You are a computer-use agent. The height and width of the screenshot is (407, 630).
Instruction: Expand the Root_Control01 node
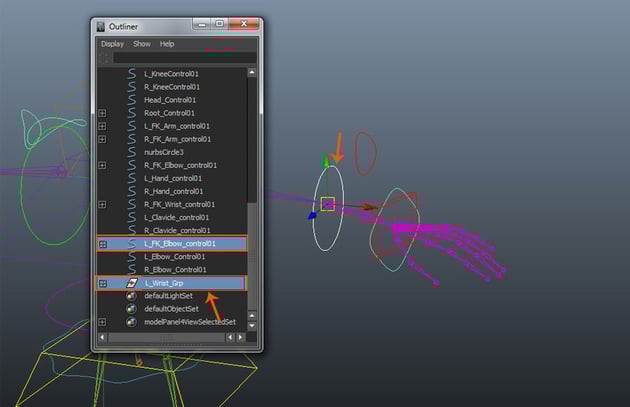[x=102, y=113]
